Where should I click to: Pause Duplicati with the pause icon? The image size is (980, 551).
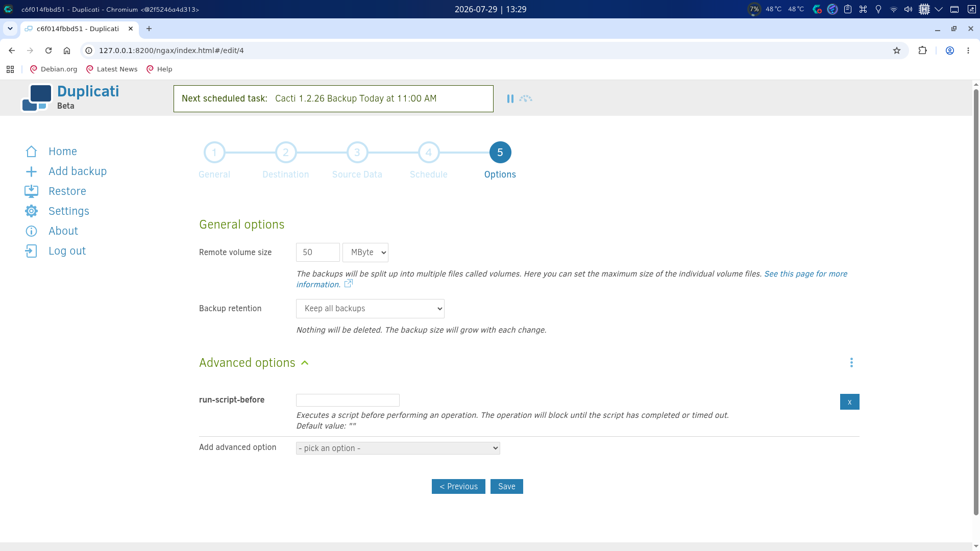coord(510,99)
